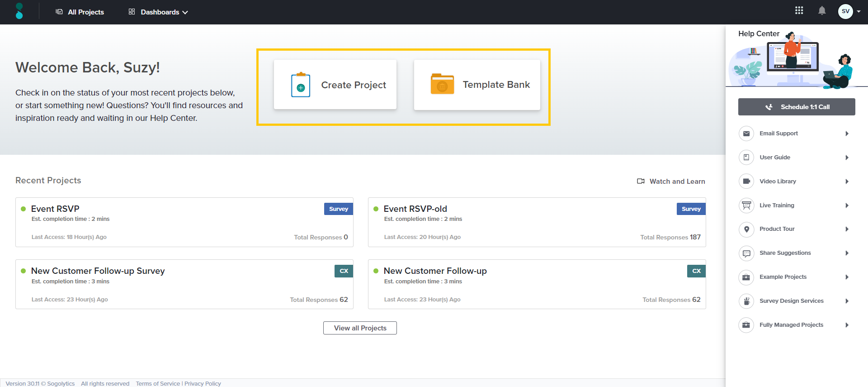Expand the Example Projects arrow
The image size is (868, 387).
847,277
